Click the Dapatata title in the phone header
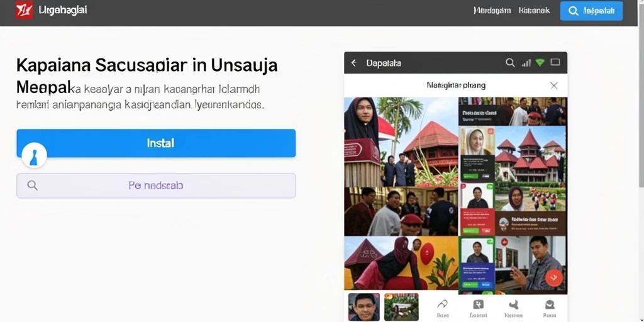Image resolution: width=644 pixels, height=322 pixels. 384,64
